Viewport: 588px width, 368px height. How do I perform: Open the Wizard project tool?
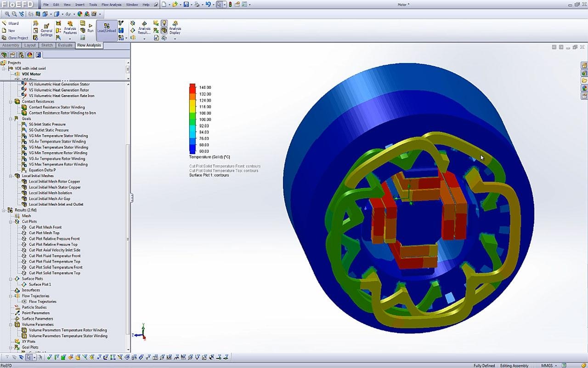pyautogui.click(x=10, y=23)
